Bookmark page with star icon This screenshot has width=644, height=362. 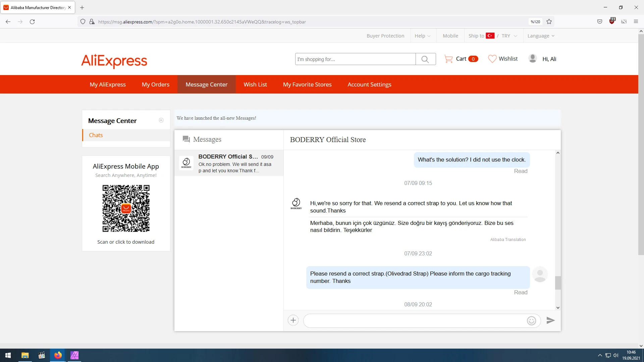[x=549, y=22]
